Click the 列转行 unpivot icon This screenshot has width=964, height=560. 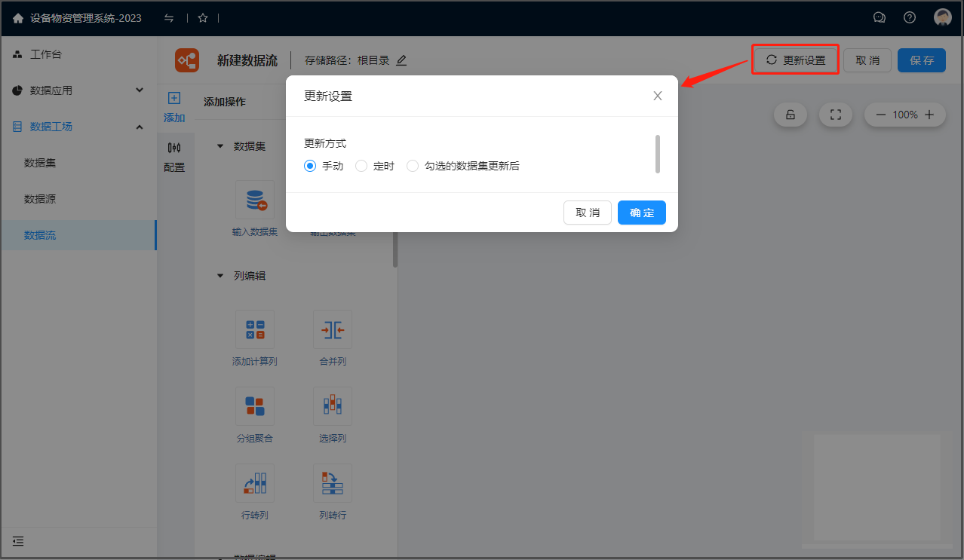pos(333,483)
